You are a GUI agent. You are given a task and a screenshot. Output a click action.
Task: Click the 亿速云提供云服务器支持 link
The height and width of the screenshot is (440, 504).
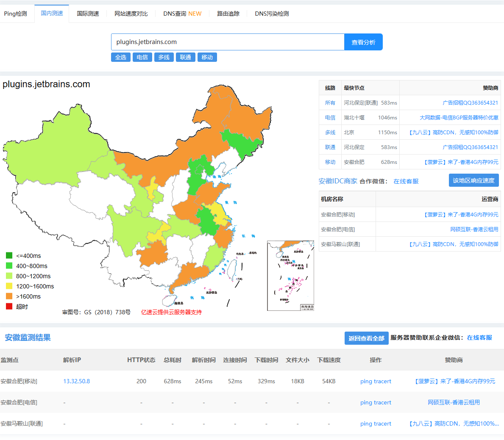[171, 312]
